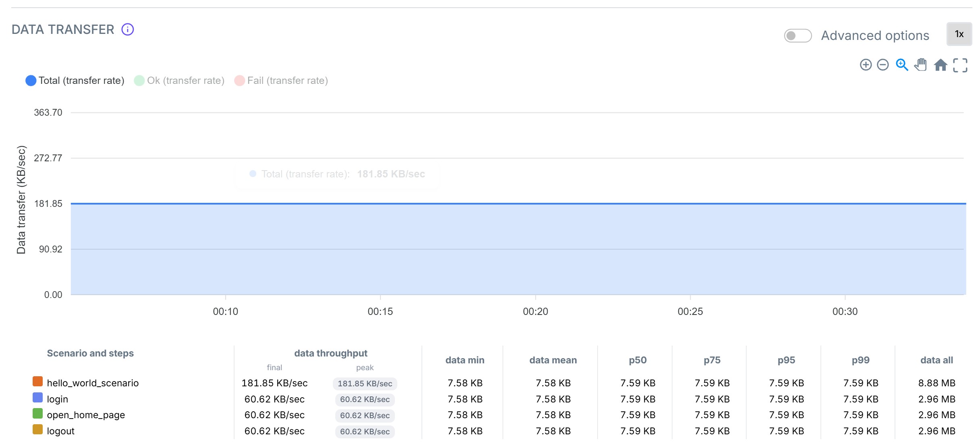This screenshot has width=980, height=446.
Task: Click the Scenario and steps header
Action: [x=90, y=353]
